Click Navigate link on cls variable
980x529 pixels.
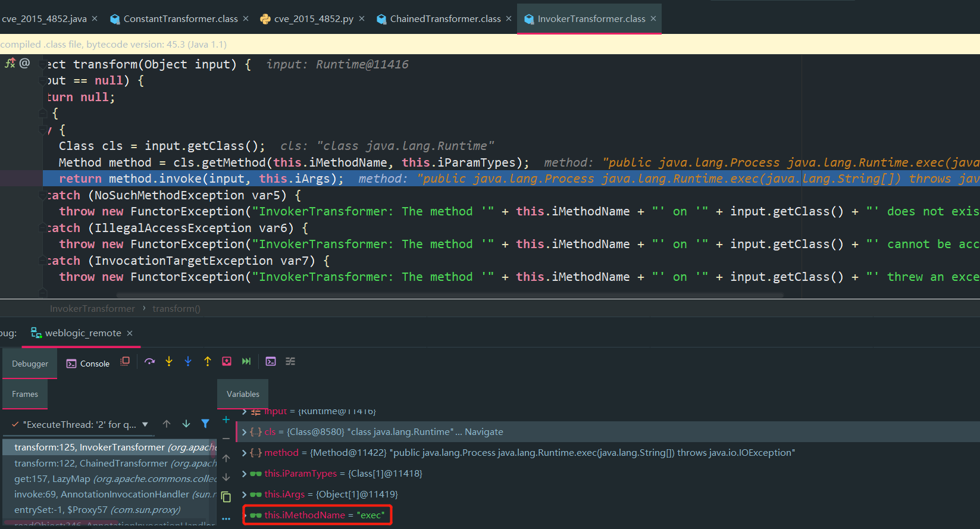coord(484,432)
